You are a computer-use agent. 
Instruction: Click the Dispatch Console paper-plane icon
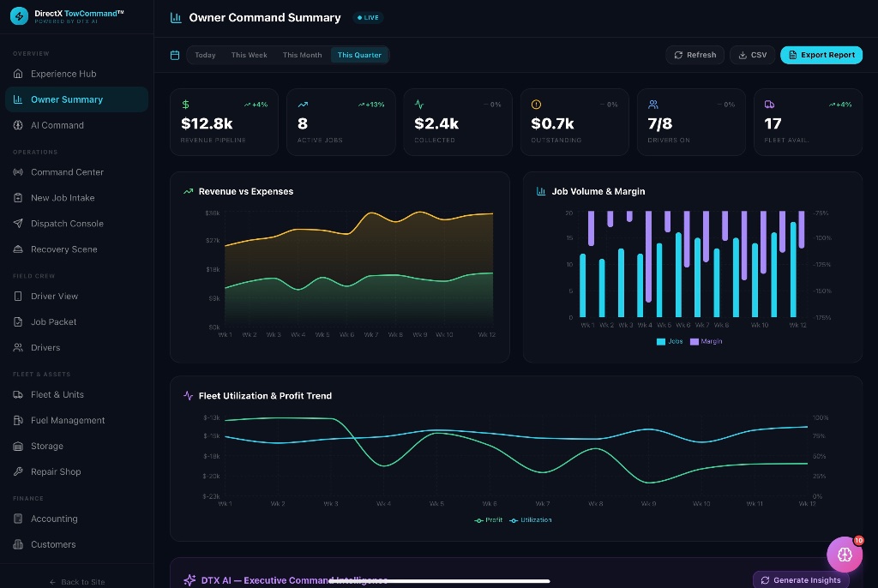(x=18, y=224)
